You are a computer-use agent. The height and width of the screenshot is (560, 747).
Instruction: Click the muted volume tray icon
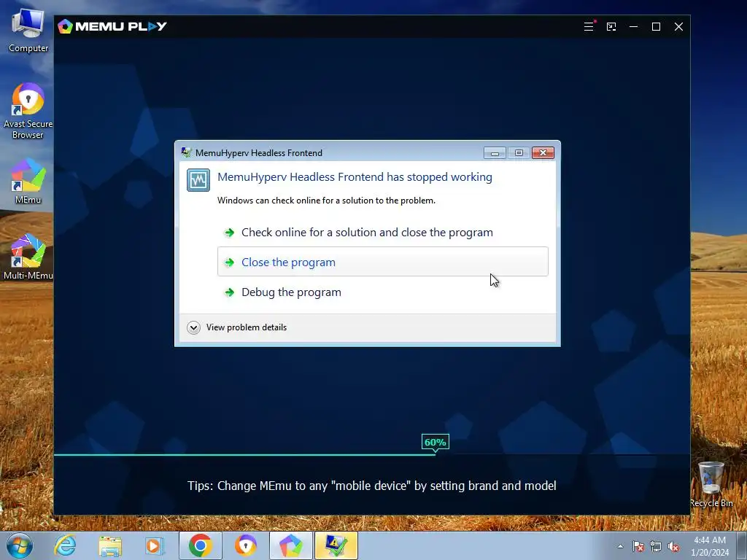coord(673,547)
